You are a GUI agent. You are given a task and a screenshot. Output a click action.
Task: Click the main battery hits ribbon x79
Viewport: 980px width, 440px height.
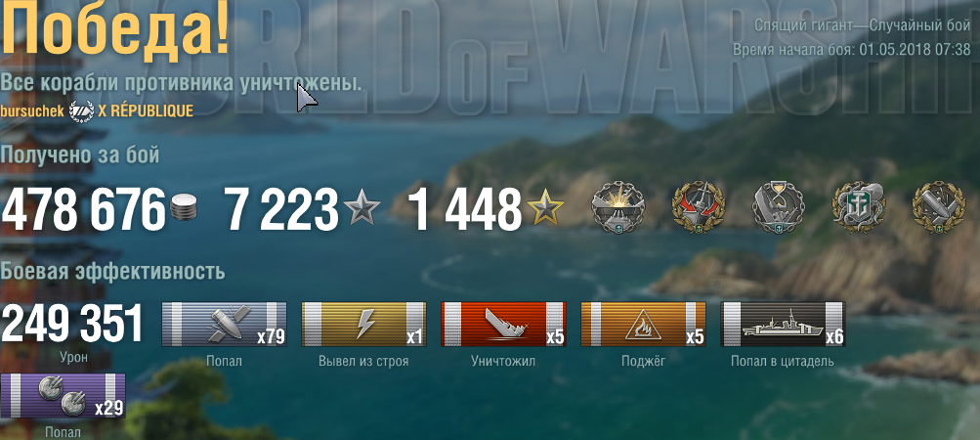point(225,325)
